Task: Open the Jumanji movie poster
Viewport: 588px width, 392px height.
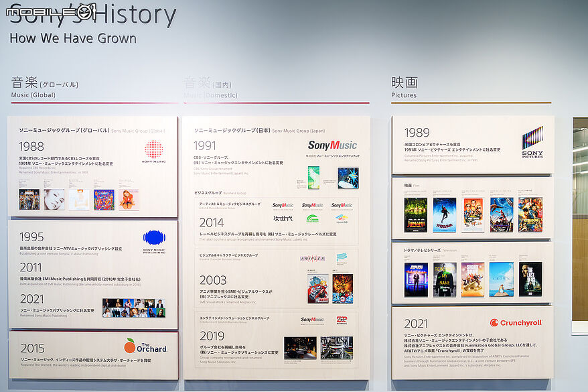Action: [x=415, y=215]
